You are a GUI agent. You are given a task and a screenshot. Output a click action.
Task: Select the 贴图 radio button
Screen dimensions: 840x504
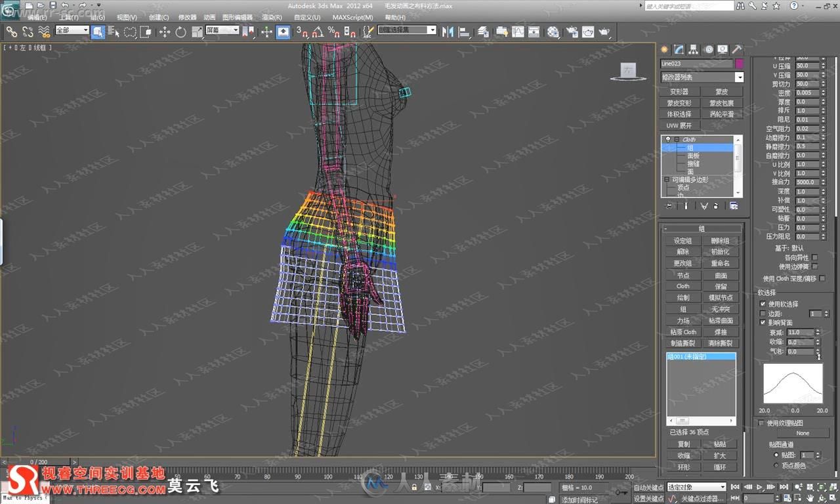(x=776, y=455)
